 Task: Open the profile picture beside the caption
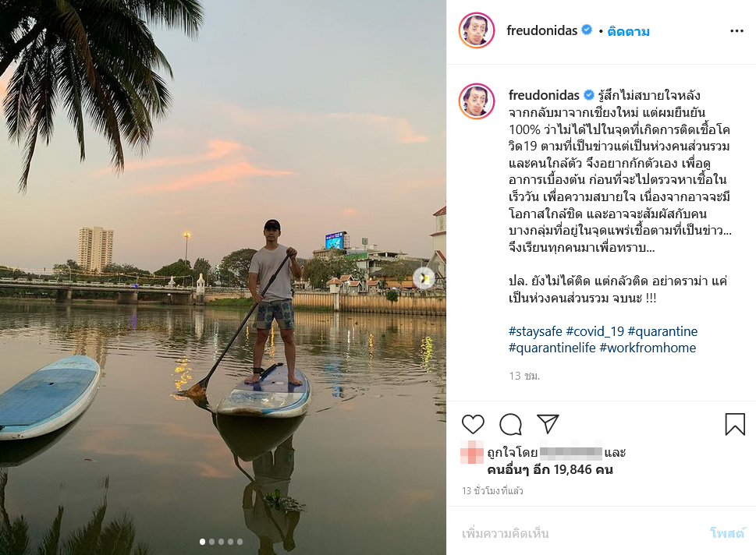click(x=477, y=101)
